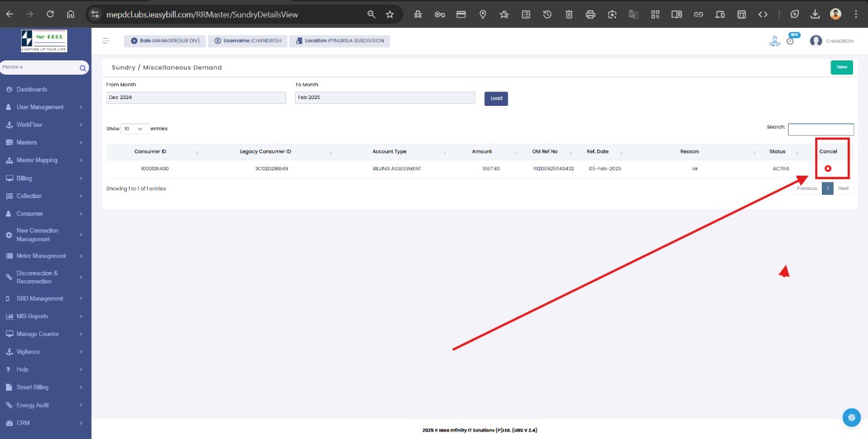Click the red cancel icon for consumer 1000126400
The image size is (868, 439).
(828, 168)
